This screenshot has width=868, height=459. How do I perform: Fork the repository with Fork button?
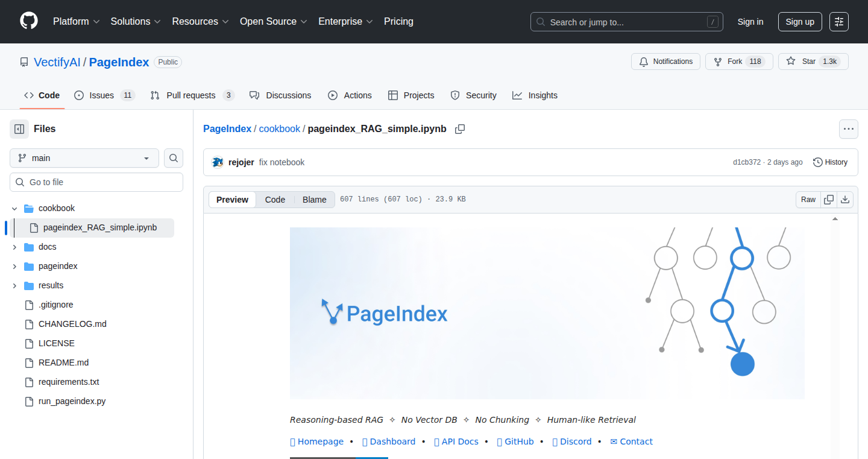pos(739,62)
